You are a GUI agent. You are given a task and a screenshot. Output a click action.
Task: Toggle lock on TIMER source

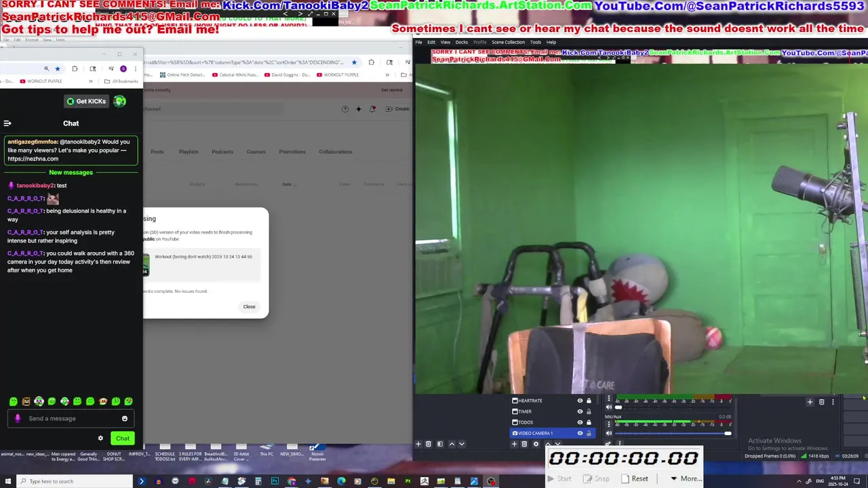589,411
